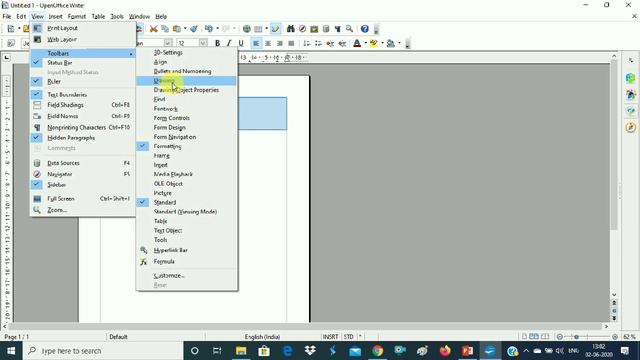Image resolution: width=640 pixels, height=360 pixels.
Task: Open the font size dropdown
Action: coord(203,43)
